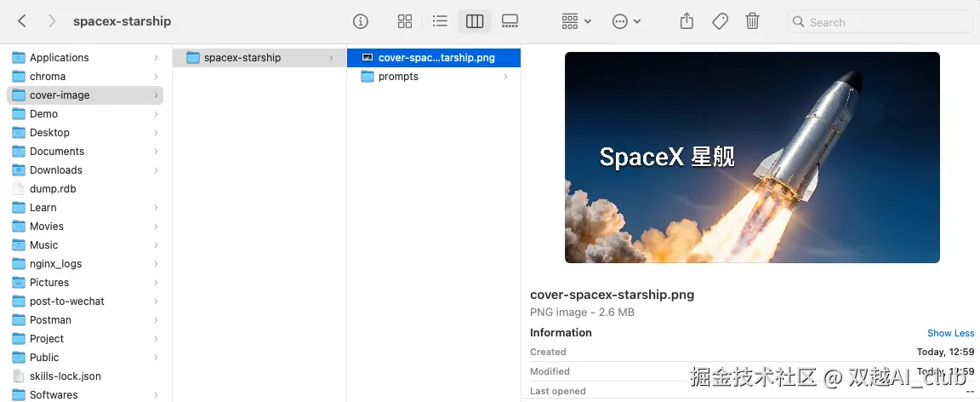Open the Get Info button
Viewport: 980px width, 402px height.
[x=361, y=21]
